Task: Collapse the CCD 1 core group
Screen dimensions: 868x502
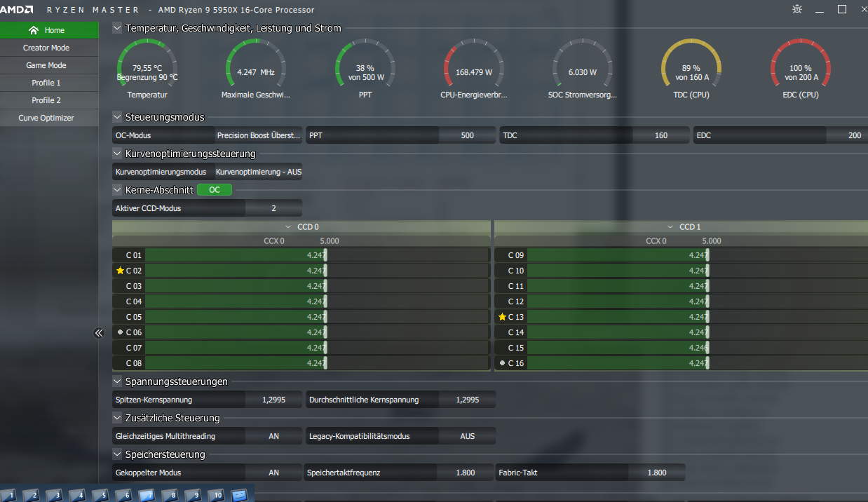Action: coord(670,227)
